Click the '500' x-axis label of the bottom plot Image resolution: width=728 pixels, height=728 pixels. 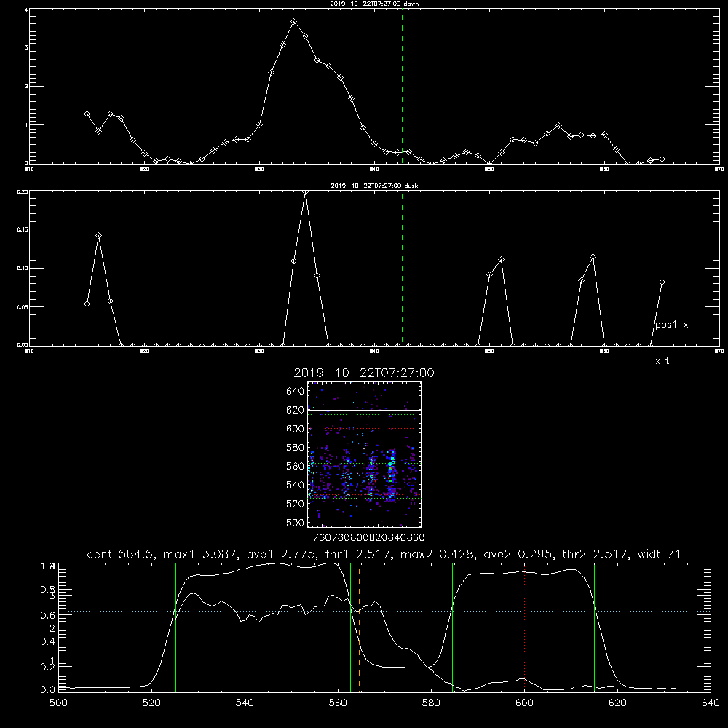[x=58, y=703]
